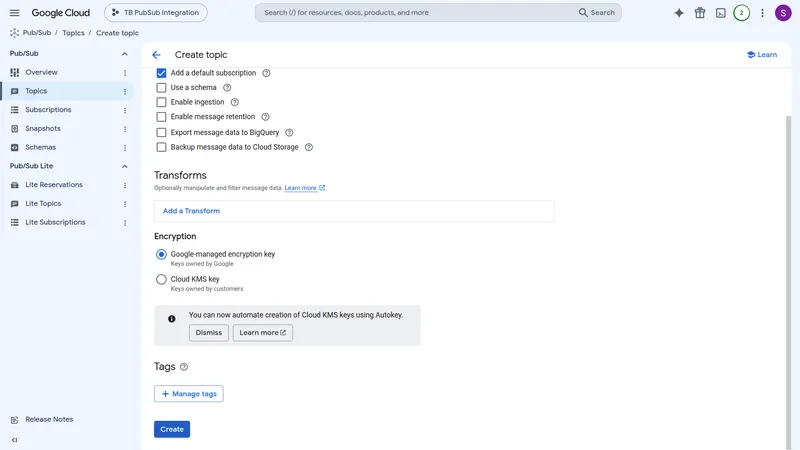The height and width of the screenshot is (450, 800).
Task: Open more options for Snapshots
Action: pos(125,129)
